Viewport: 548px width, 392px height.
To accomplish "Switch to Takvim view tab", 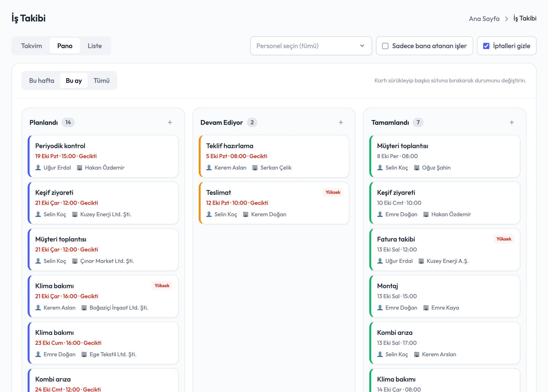I will tap(31, 46).
